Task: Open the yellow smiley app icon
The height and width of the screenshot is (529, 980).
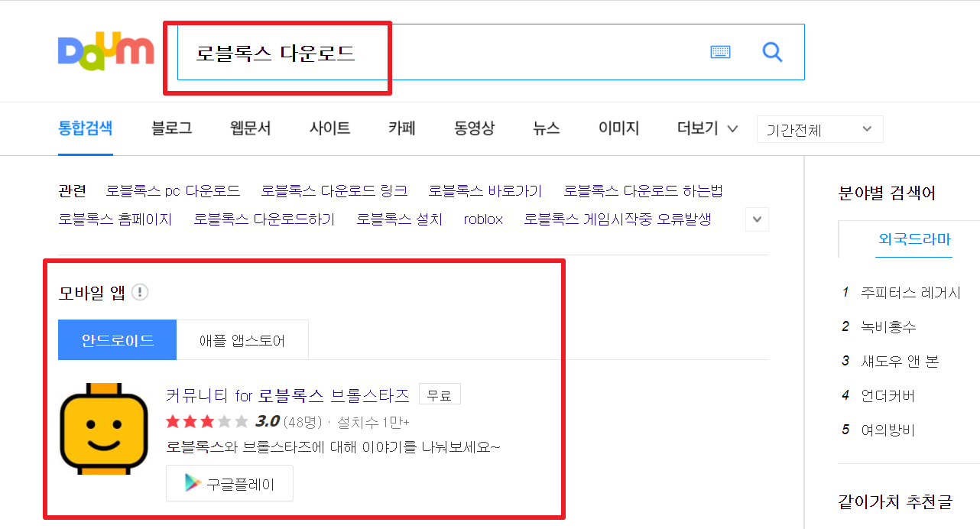Action: click(x=104, y=429)
